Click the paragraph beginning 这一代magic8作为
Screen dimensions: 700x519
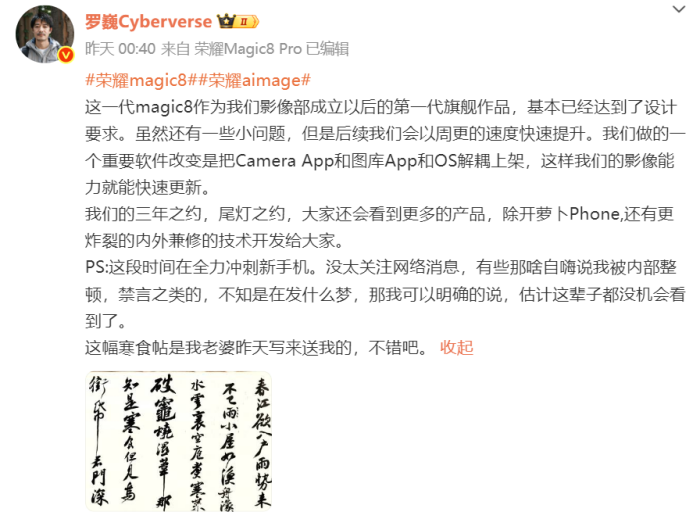384,147
